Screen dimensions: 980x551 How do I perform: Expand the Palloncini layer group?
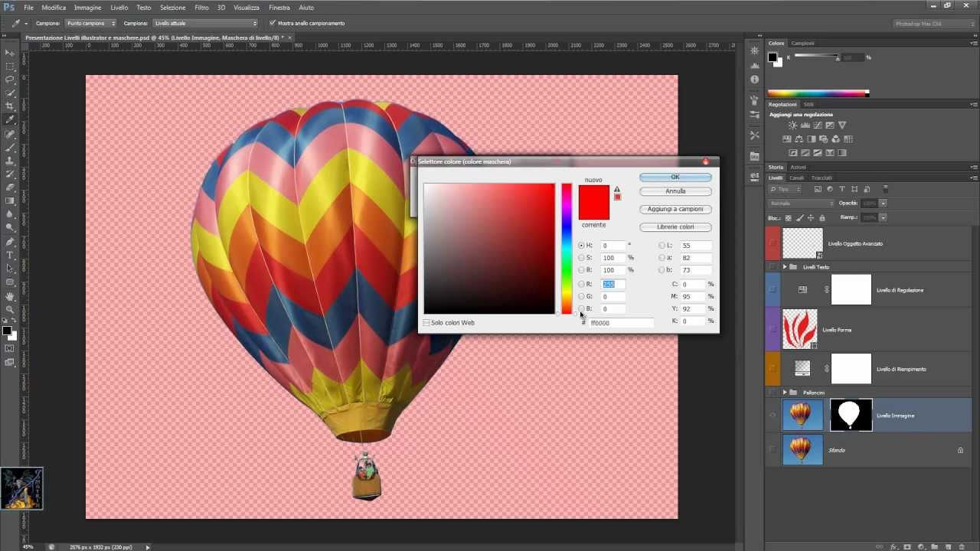tap(785, 393)
